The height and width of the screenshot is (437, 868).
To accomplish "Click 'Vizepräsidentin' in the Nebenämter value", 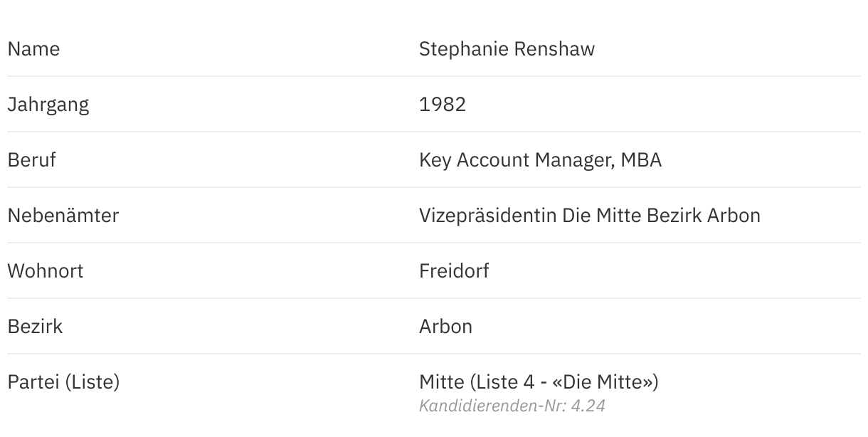I will click(487, 216).
